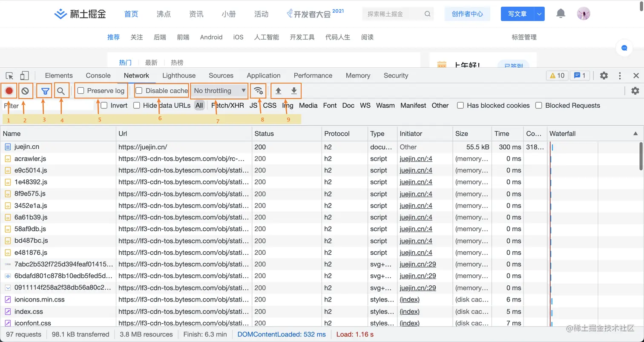Click the 写文章 button
This screenshot has width=644, height=342.
point(517,14)
